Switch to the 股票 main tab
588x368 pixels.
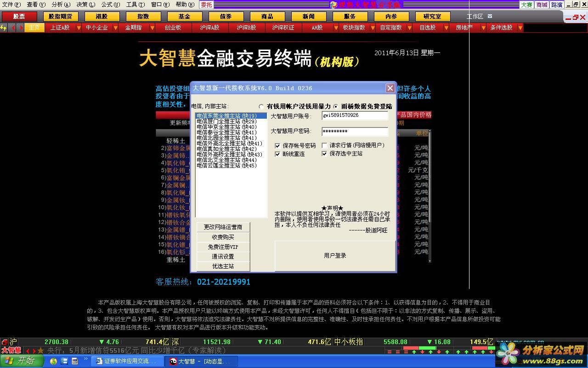(19, 17)
